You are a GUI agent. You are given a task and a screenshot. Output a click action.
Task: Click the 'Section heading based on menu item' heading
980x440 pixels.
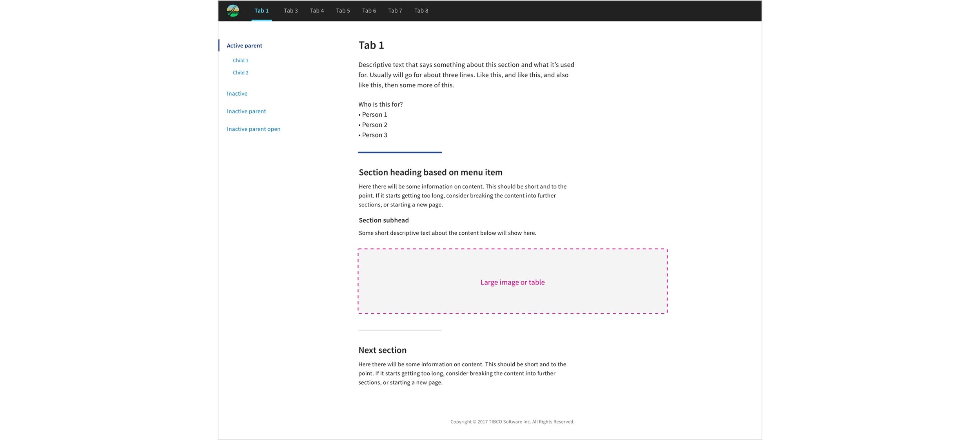430,172
